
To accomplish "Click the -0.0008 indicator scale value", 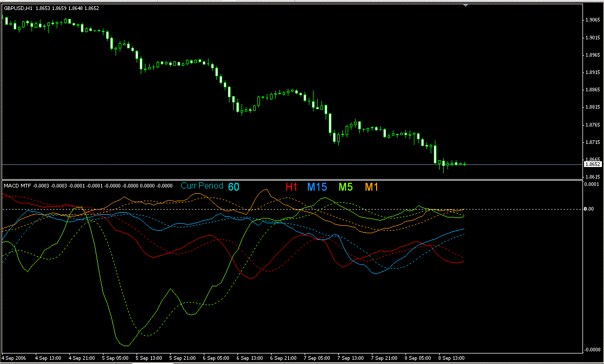I will click(592, 350).
